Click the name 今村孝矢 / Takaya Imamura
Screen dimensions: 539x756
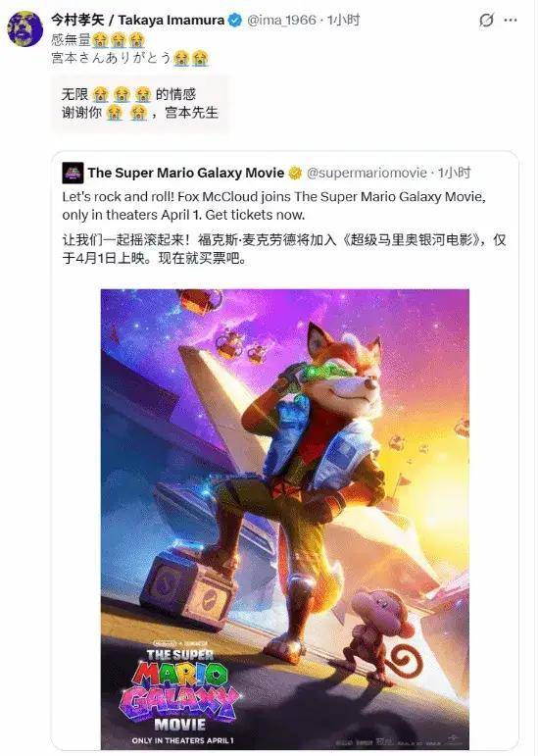tap(138, 21)
